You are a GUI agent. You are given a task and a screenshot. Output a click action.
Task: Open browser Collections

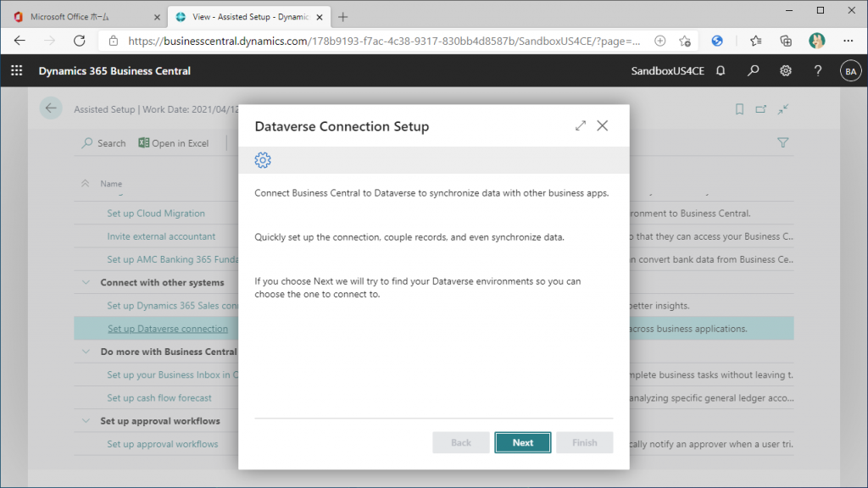(786, 41)
